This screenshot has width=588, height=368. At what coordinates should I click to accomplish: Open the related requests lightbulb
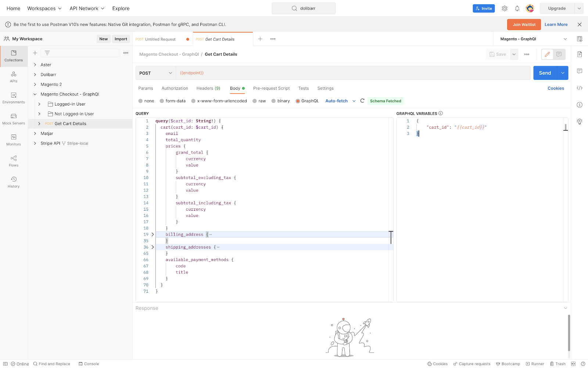coord(580,121)
